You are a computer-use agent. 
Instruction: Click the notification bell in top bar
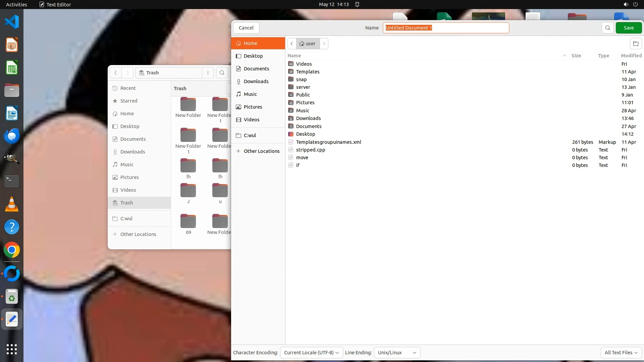[357, 4]
